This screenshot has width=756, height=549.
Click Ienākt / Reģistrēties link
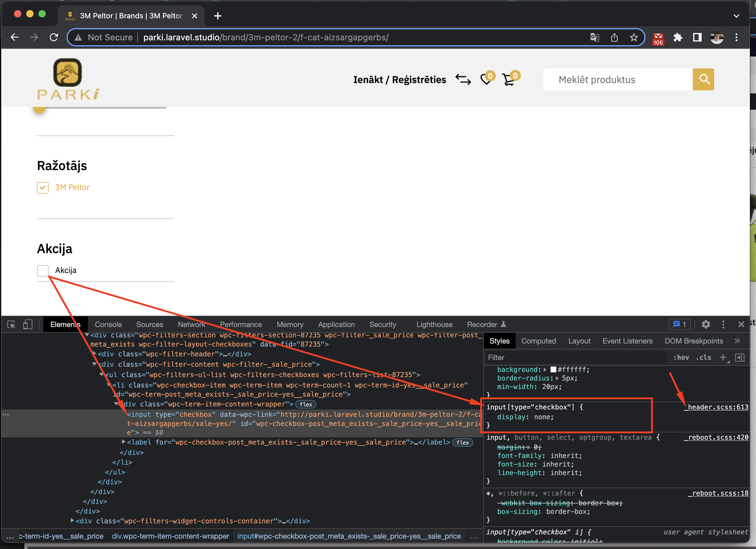[x=399, y=80]
